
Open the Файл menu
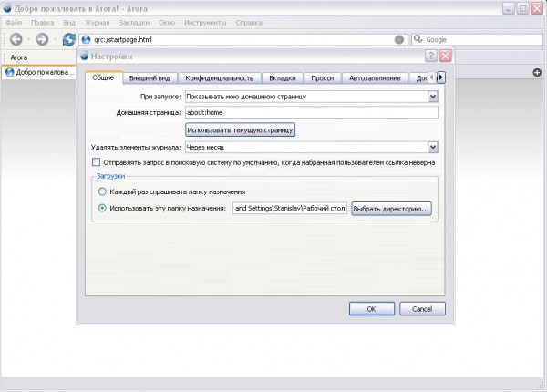click(14, 23)
